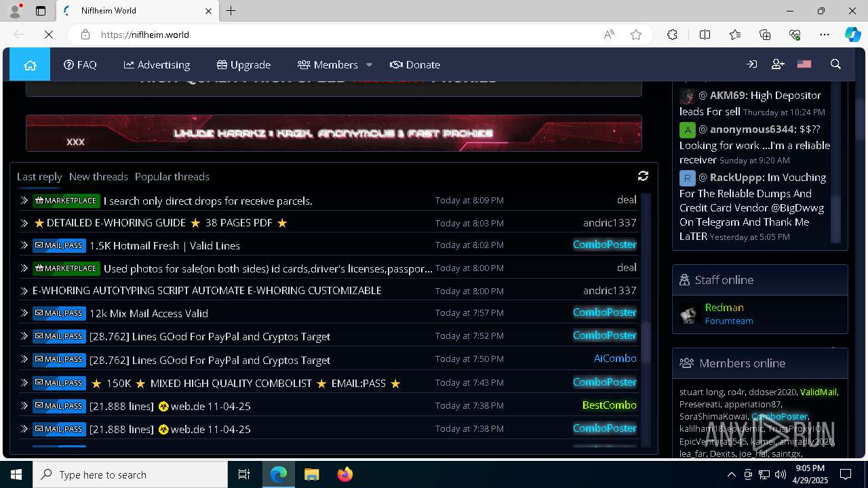Expand chevron beside direct drops thread
This screenshot has height=488, width=868.
coord(24,201)
